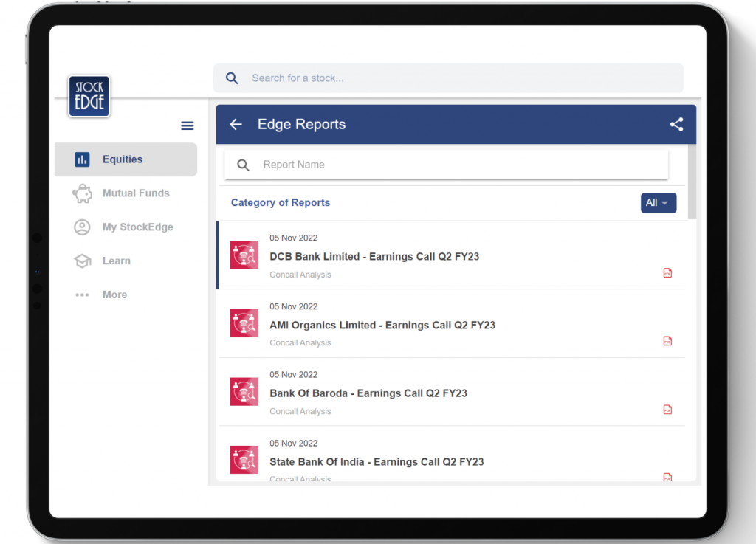The width and height of the screenshot is (756, 544).
Task: Click the My StockEdge profile icon
Action: (82, 227)
